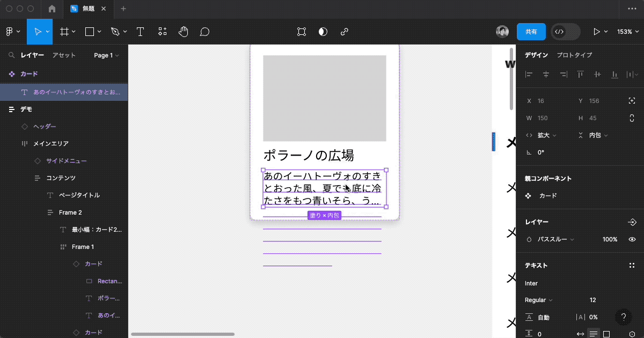Open the Page 1 dropdown

[x=106, y=55]
